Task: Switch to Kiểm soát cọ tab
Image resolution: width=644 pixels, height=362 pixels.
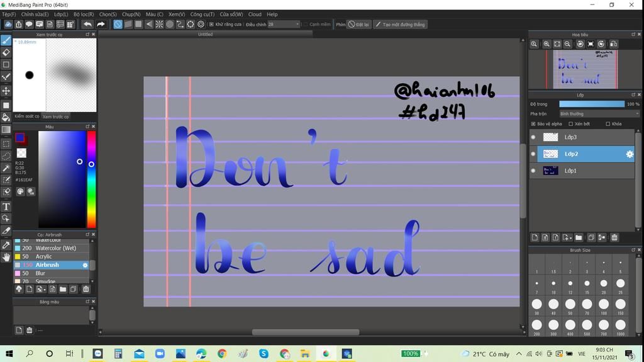Action: [x=26, y=116]
